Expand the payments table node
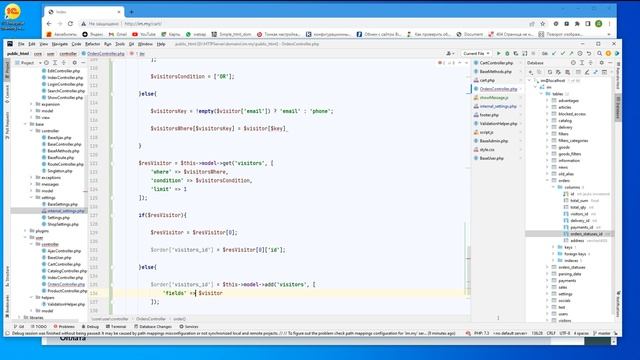640x360 pixels. [x=547, y=281]
